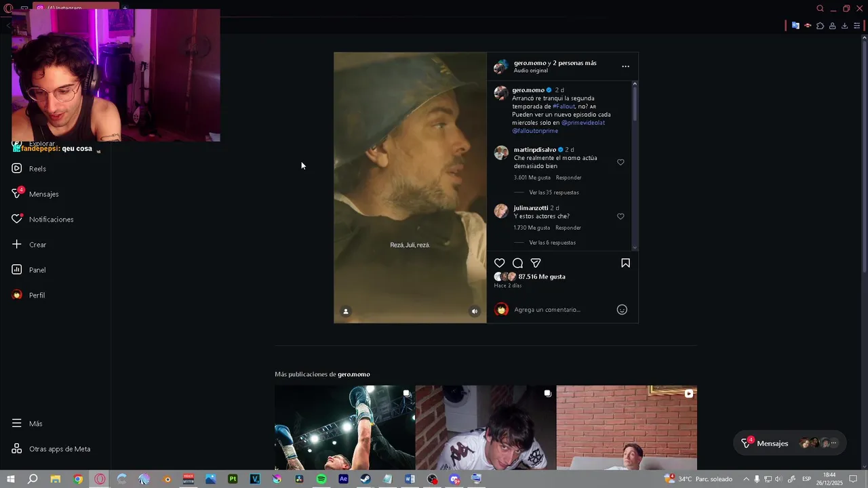Screen dimensions: 868x488
Task: Like martinpdisalvo's comment
Action: [x=620, y=163]
